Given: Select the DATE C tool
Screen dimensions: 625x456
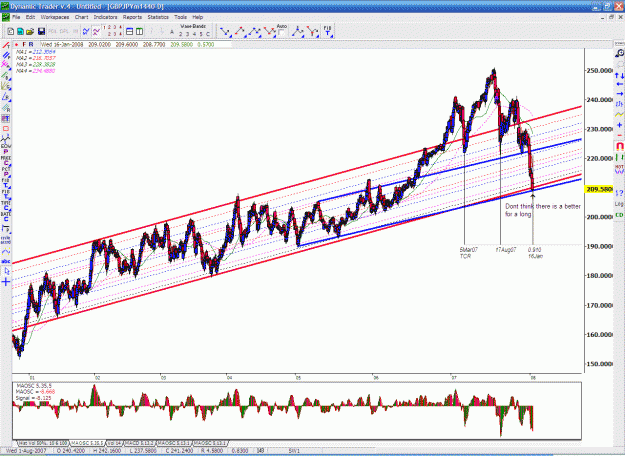Looking at the screenshot, I should [6, 216].
